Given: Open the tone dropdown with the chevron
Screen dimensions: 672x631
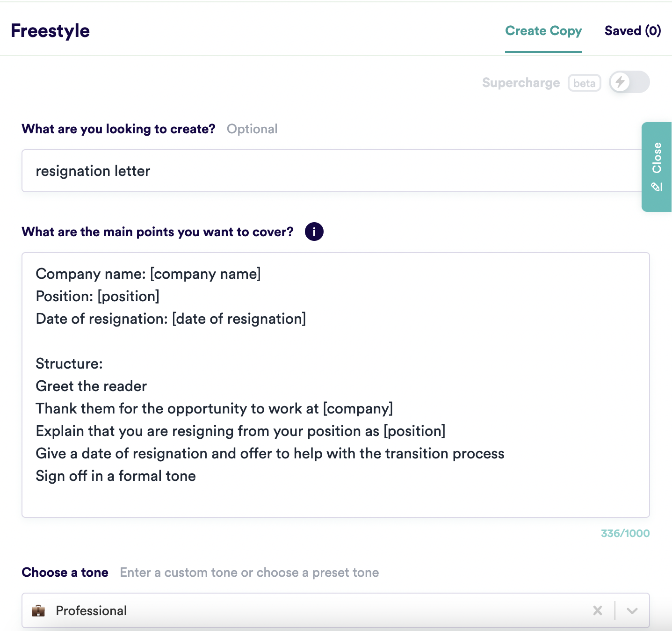Looking at the screenshot, I should click(x=632, y=610).
